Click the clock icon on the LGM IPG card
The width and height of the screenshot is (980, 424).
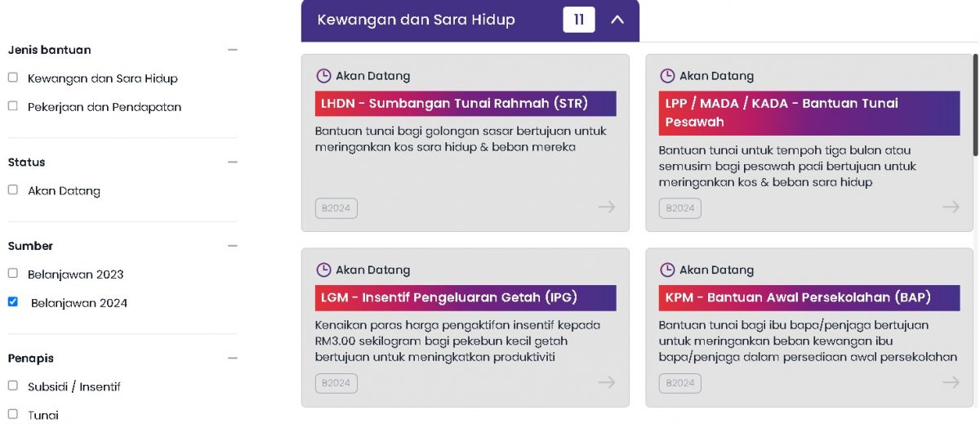324,270
